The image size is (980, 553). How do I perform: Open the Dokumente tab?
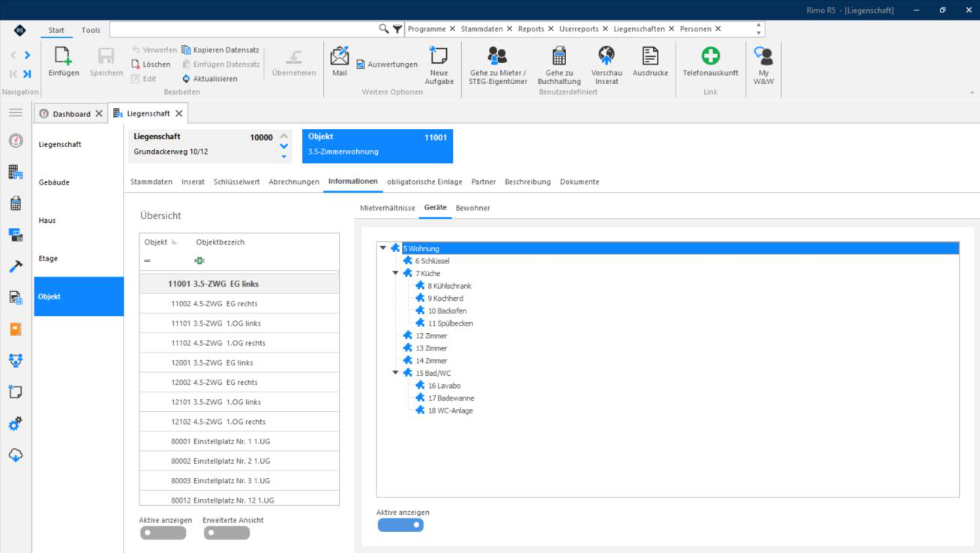tap(580, 182)
